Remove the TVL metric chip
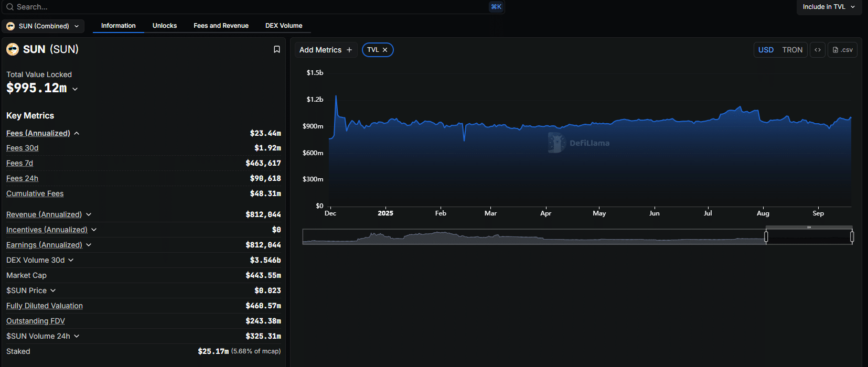This screenshot has width=868, height=367. (x=385, y=50)
